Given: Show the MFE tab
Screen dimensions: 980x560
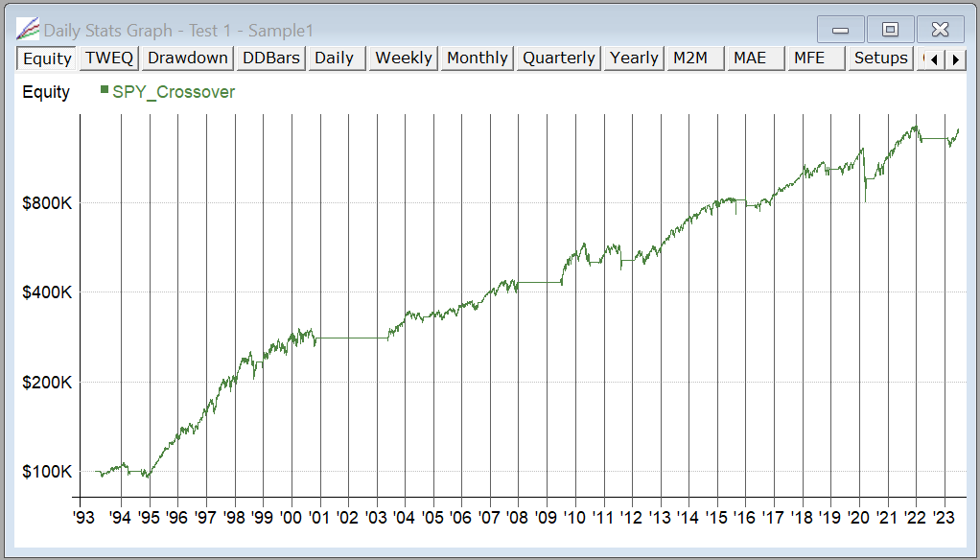Looking at the screenshot, I should 809,58.
